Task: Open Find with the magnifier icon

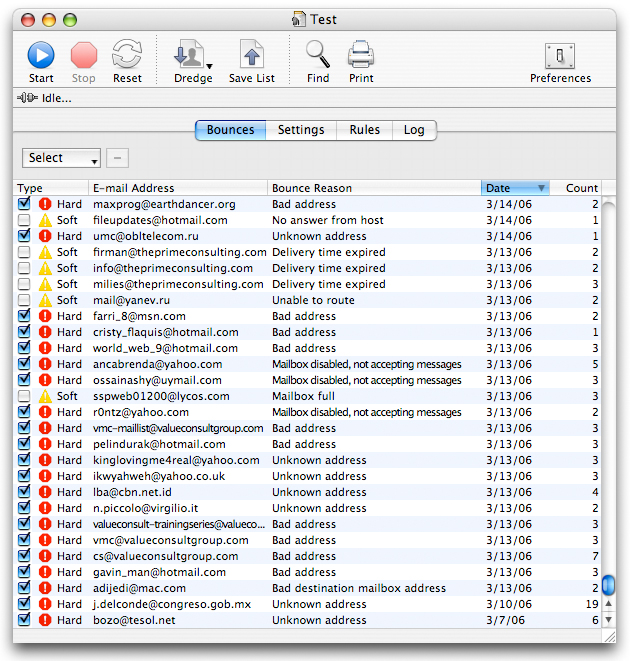Action: coord(318,54)
